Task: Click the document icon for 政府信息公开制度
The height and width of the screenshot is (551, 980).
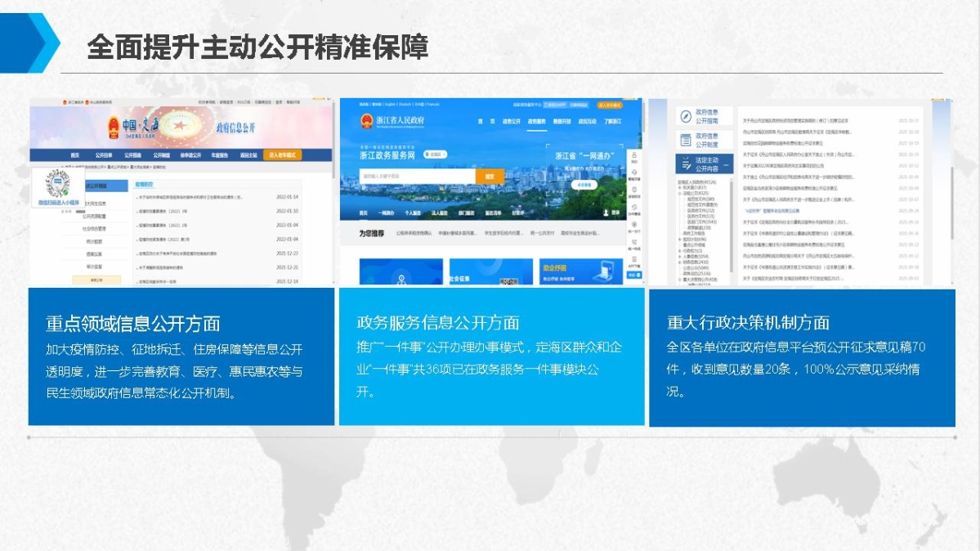Action: [x=685, y=140]
